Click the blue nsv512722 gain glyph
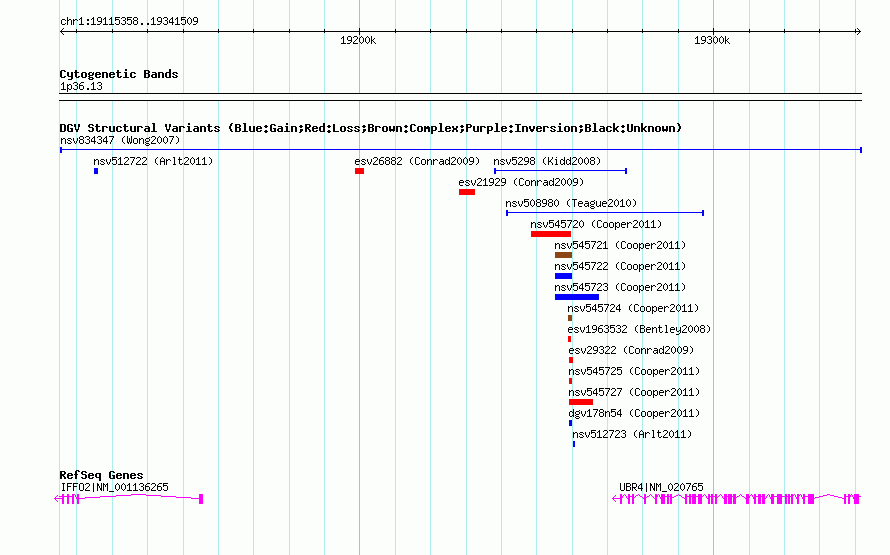 tap(96, 171)
